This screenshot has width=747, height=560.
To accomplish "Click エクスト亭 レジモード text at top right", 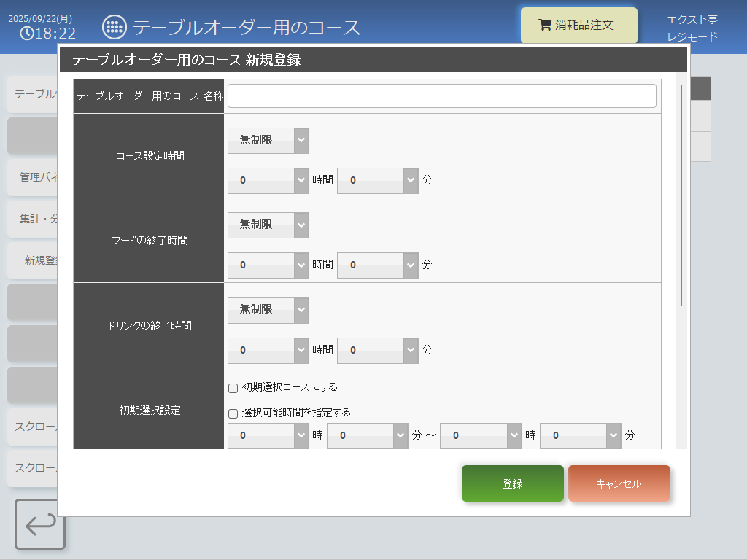I will point(692,28).
